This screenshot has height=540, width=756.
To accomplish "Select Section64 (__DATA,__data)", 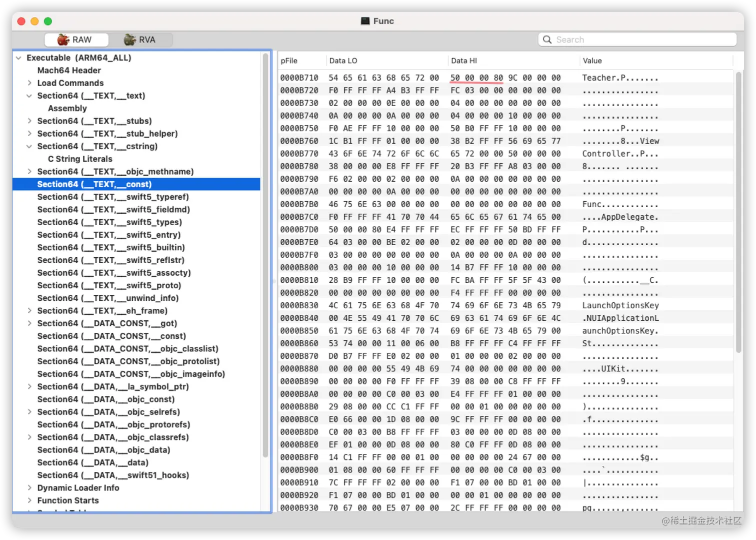I will click(93, 462).
